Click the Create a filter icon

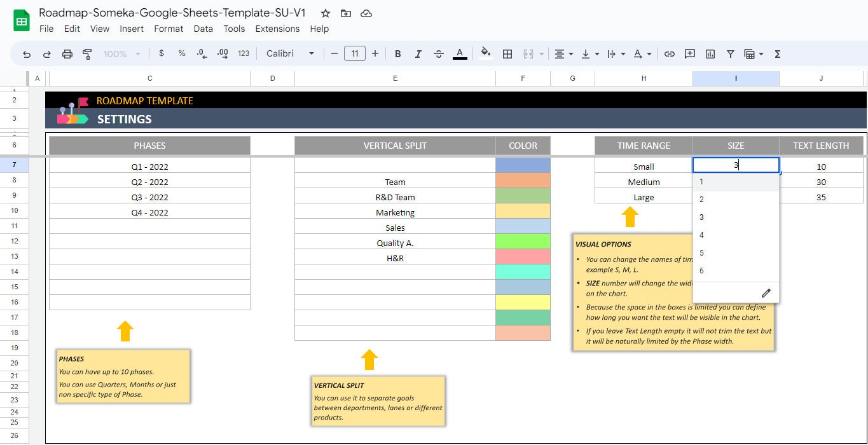point(730,53)
